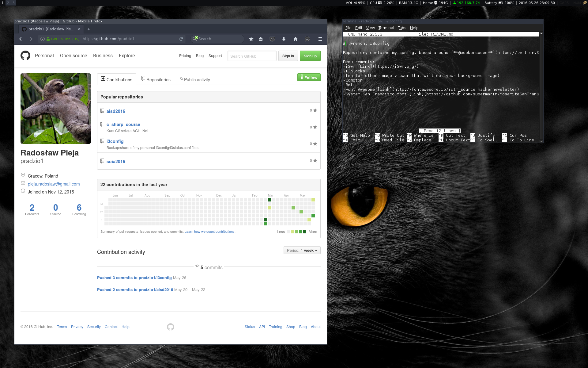The width and height of the screenshot is (588, 368).
Task: Open a new tab with plus button
Action: [x=89, y=29]
